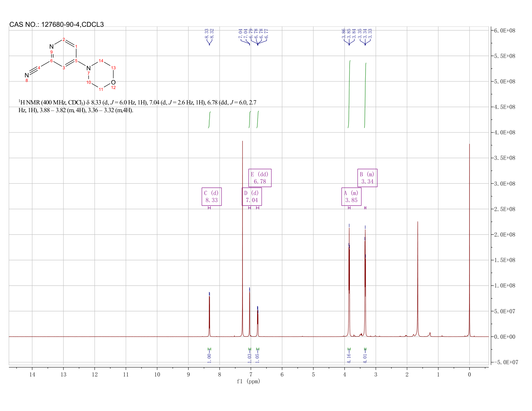The image size is (532, 411).
Task: Click the integral value 1.00 below the baseline
Action: [x=209, y=358]
